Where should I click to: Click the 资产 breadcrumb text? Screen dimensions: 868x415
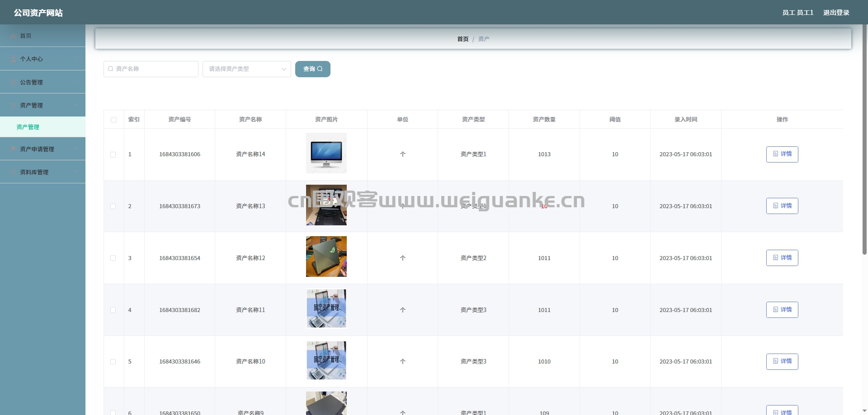484,39
